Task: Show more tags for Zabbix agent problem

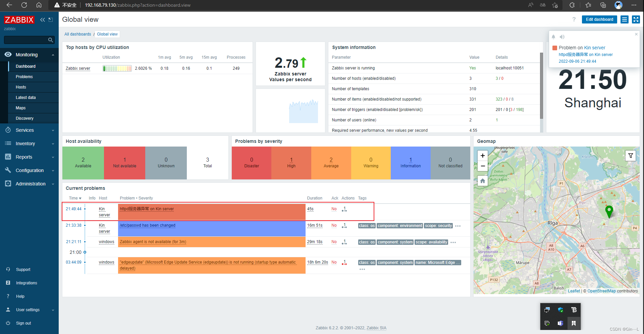Action: pos(453,242)
